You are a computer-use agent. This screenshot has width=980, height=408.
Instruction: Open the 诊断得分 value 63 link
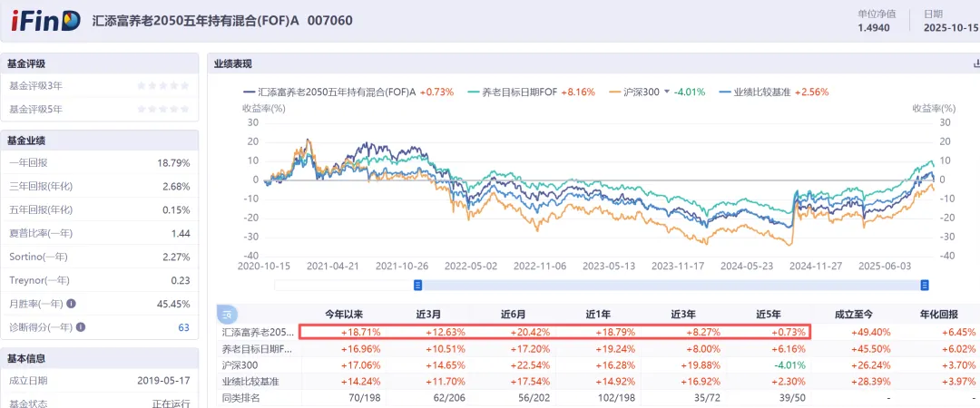click(183, 328)
